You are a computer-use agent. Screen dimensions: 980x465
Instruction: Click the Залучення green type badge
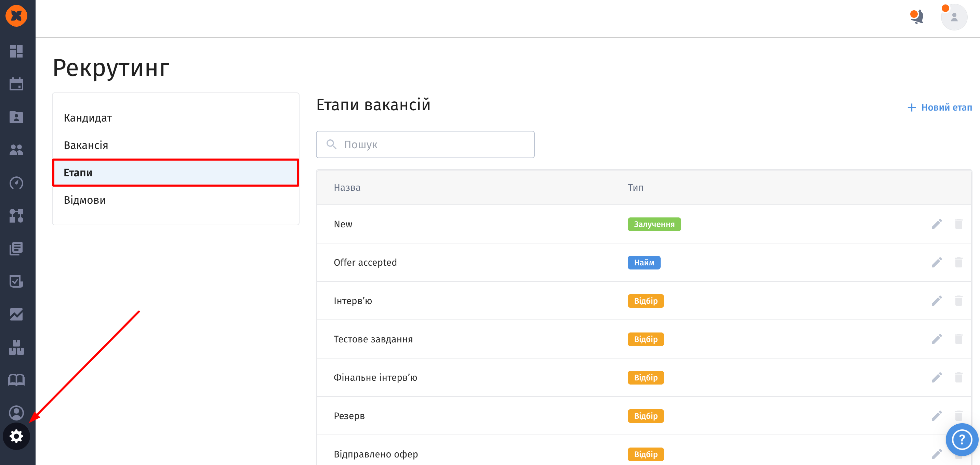point(654,224)
